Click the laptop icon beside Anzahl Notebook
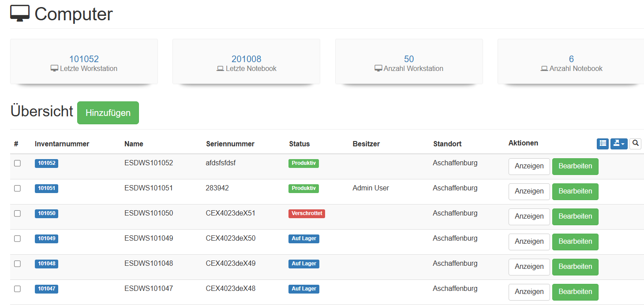This screenshot has height=305, width=644. tap(544, 69)
